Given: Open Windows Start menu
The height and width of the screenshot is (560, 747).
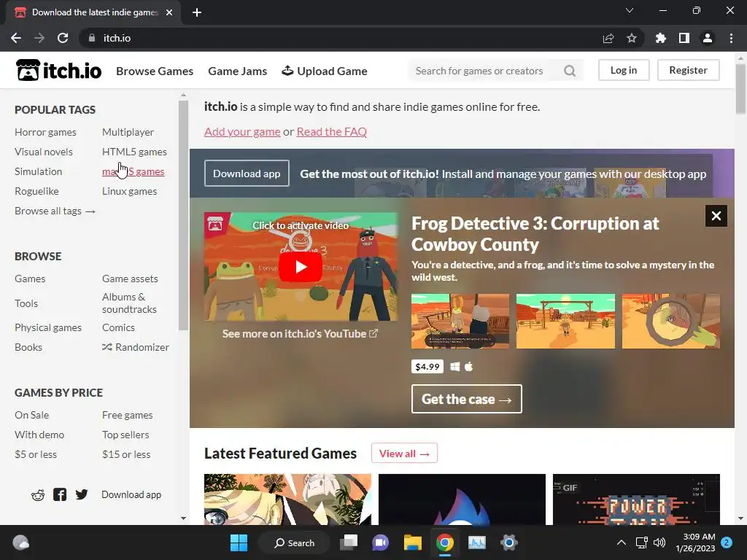Looking at the screenshot, I should click(x=239, y=542).
